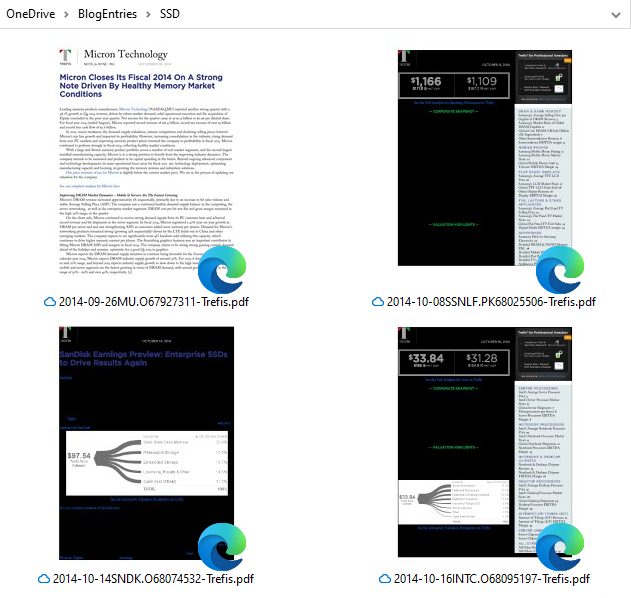Click the Edge icon on the MU PDF

tap(222, 270)
